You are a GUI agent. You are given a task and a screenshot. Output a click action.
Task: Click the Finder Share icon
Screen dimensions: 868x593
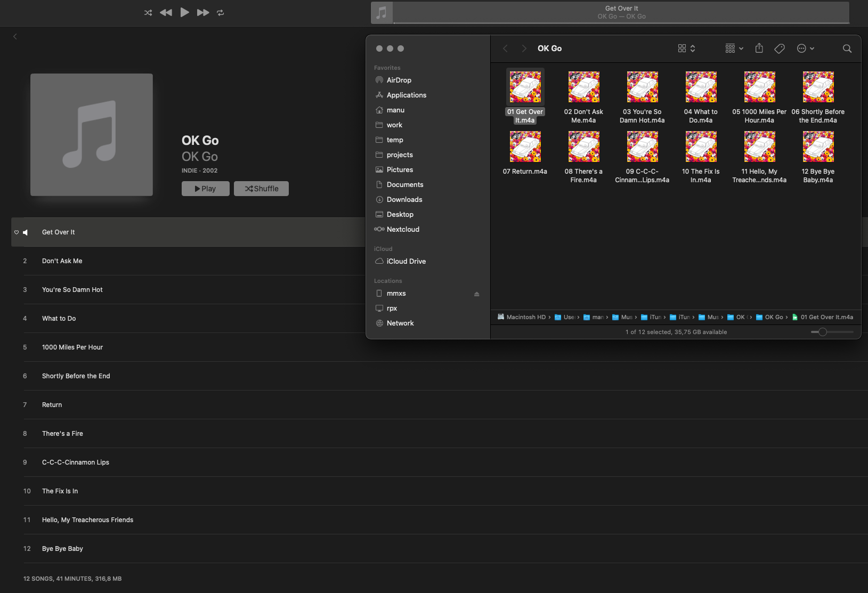tap(759, 48)
